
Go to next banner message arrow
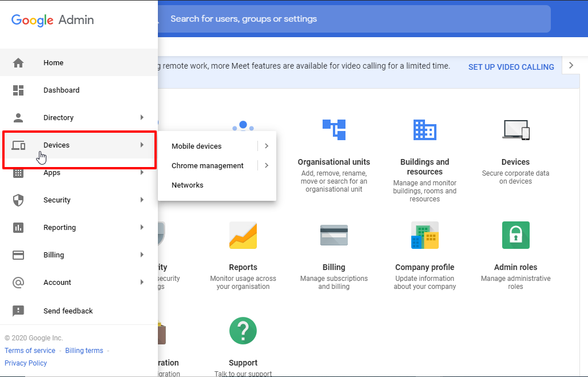coord(571,65)
